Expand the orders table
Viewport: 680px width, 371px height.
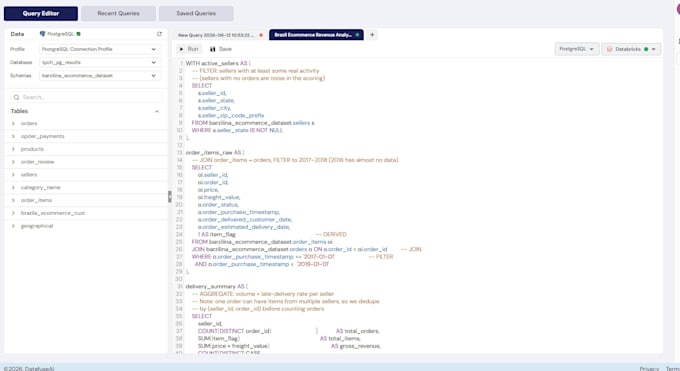pyautogui.click(x=13, y=124)
